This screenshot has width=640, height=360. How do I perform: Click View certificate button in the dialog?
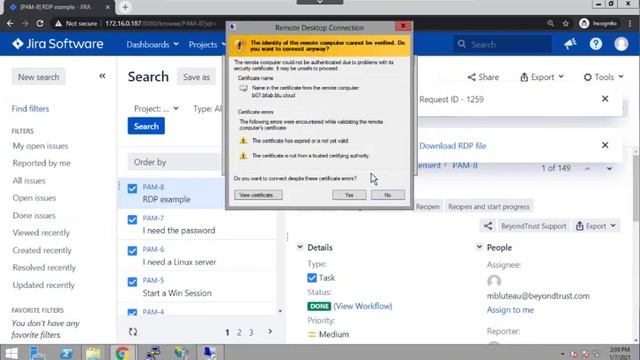[x=258, y=195]
